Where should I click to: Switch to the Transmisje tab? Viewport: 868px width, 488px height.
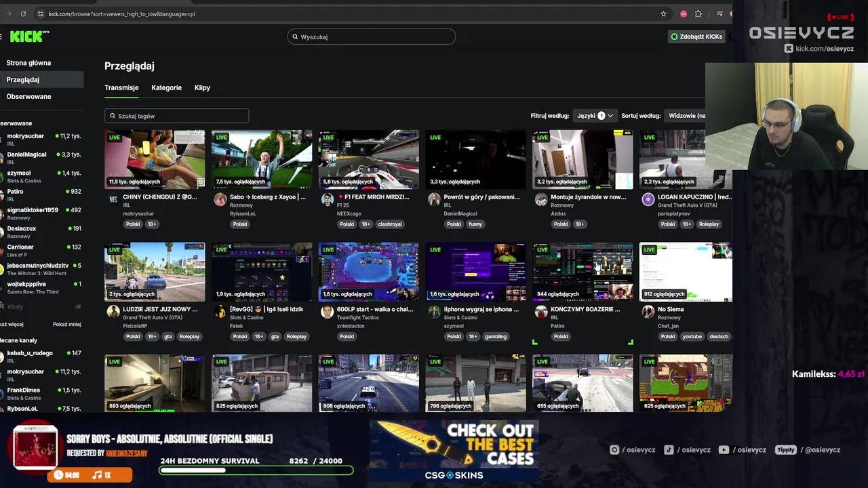tap(121, 88)
